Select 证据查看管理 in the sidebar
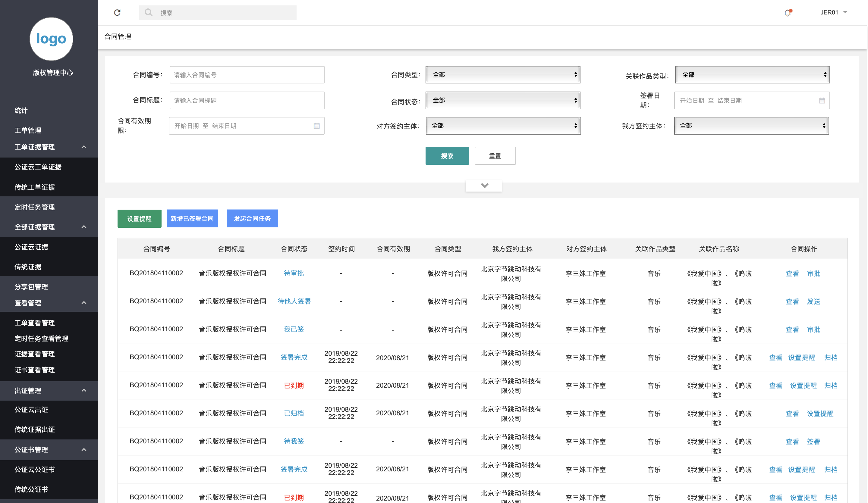 click(34, 354)
